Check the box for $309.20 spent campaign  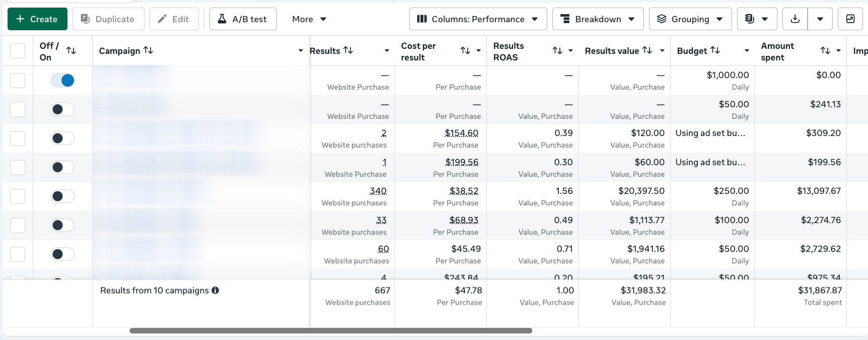point(18,139)
